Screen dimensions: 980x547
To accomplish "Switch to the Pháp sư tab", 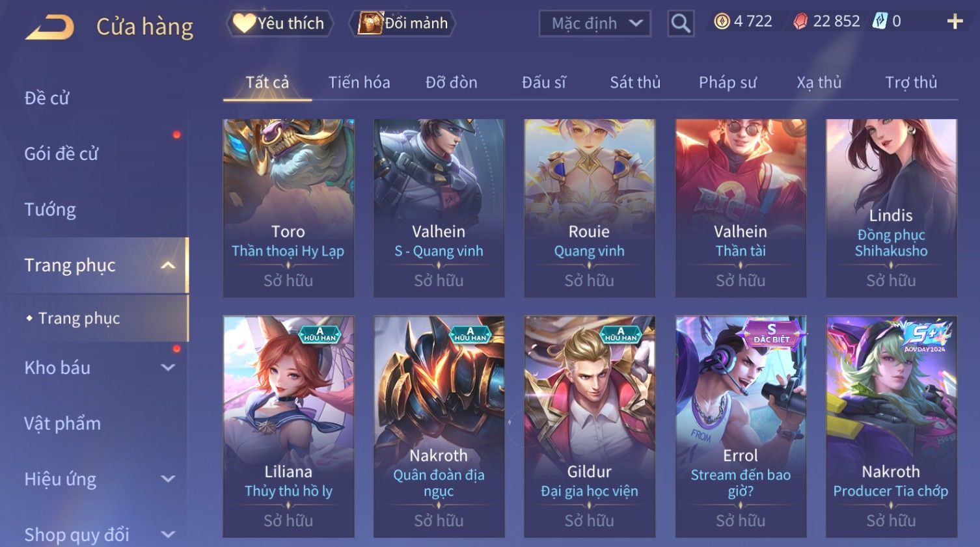I will point(728,83).
